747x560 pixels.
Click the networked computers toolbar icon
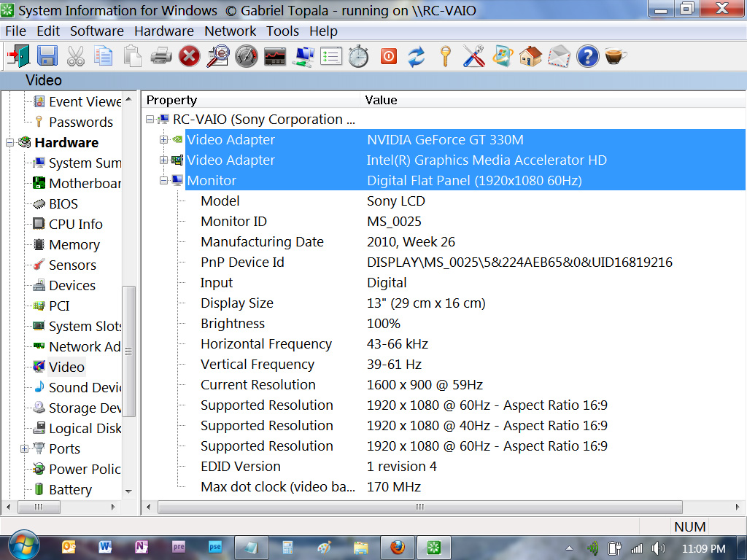(x=303, y=56)
